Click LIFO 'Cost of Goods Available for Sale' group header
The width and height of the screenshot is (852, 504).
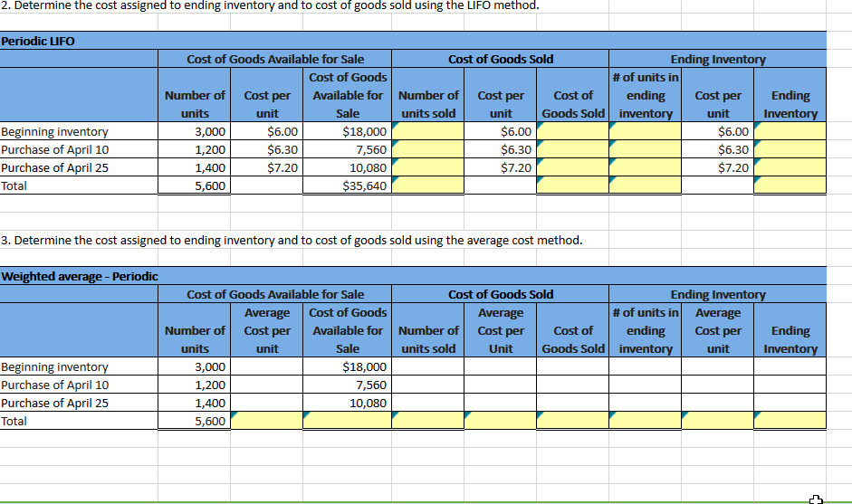[x=275, y=59]
